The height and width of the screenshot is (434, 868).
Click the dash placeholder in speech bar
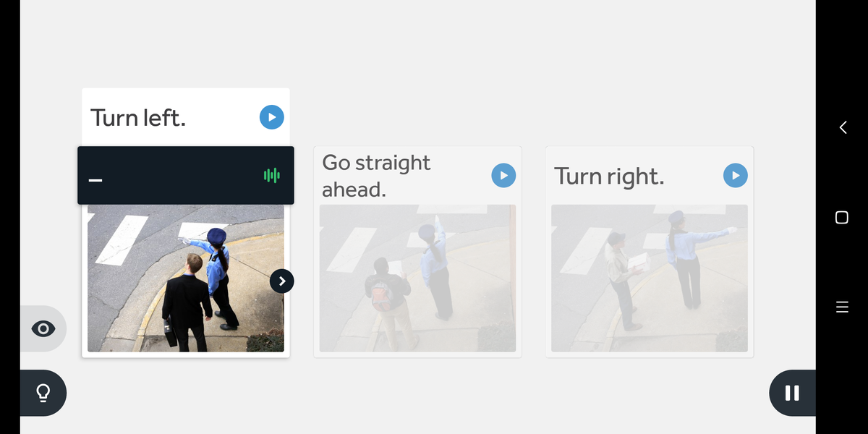click(95, 179)
